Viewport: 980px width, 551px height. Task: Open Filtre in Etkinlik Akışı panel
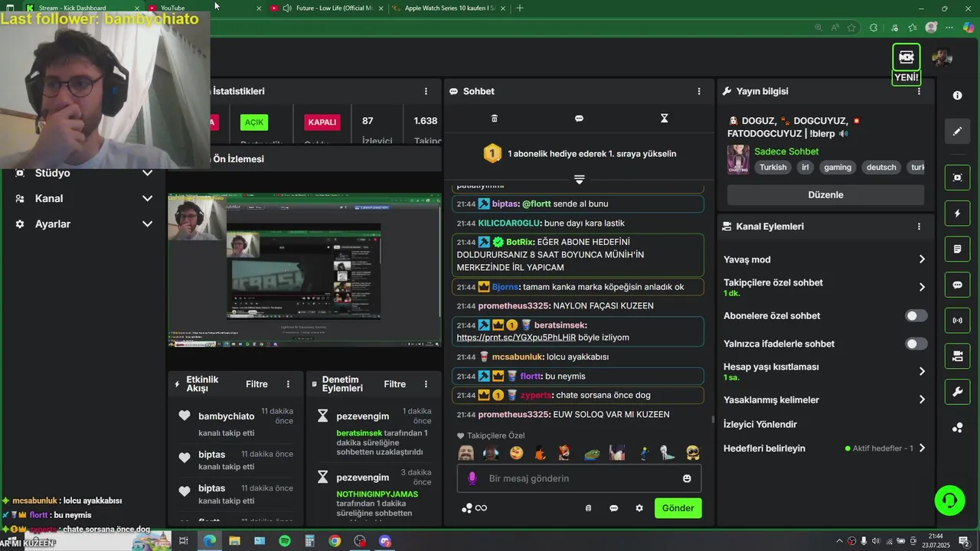[256, 384]
